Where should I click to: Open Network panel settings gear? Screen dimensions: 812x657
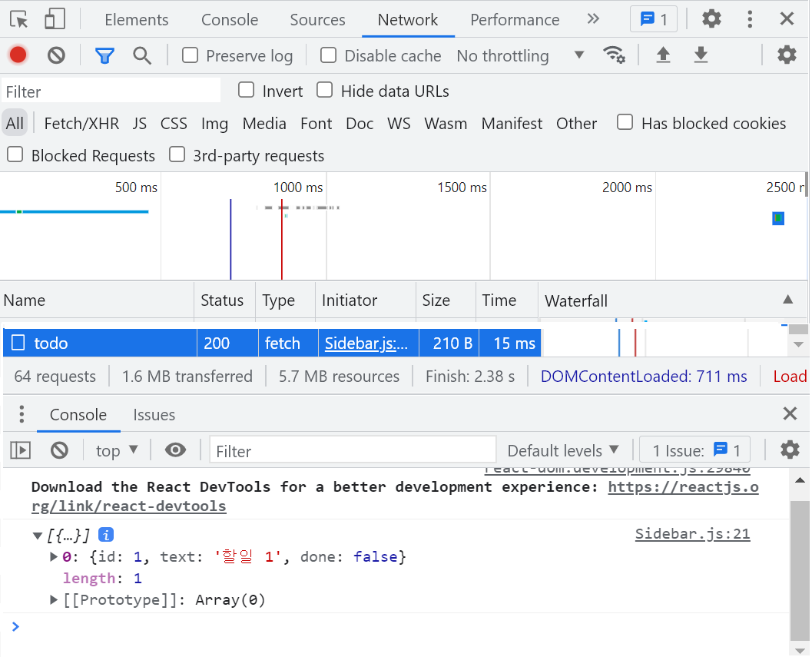click(x=787, y=55)
